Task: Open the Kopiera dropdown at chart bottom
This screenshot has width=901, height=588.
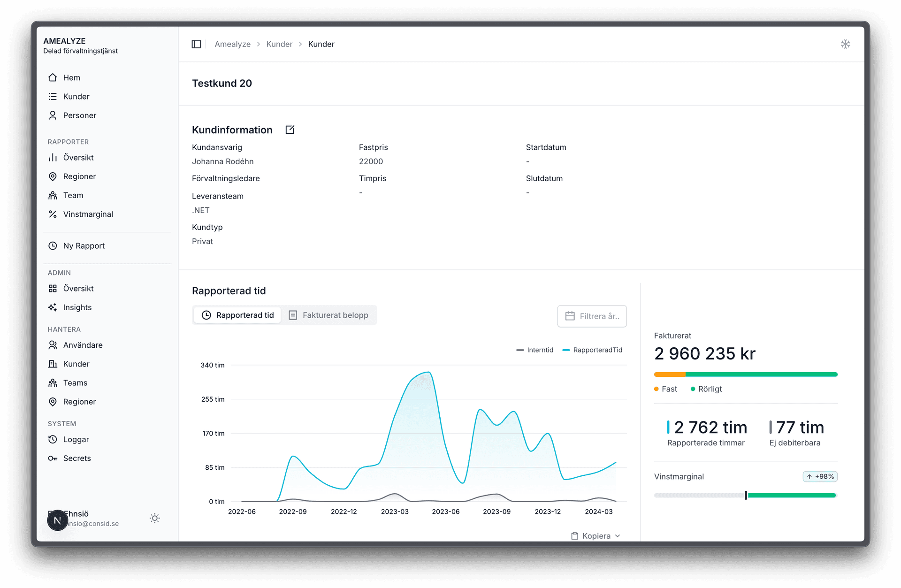Action: [x=595, y=535]
